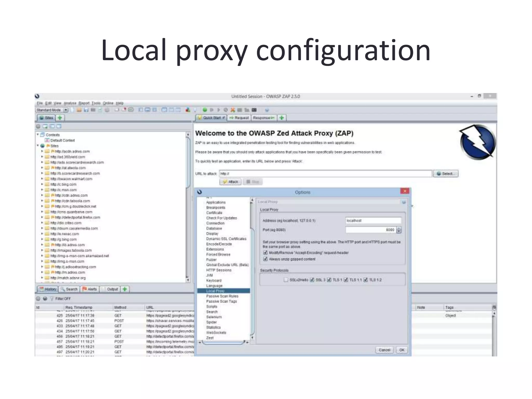Uncheck the TLS 1.2 protocol checkbox

[x=365, y=280]
